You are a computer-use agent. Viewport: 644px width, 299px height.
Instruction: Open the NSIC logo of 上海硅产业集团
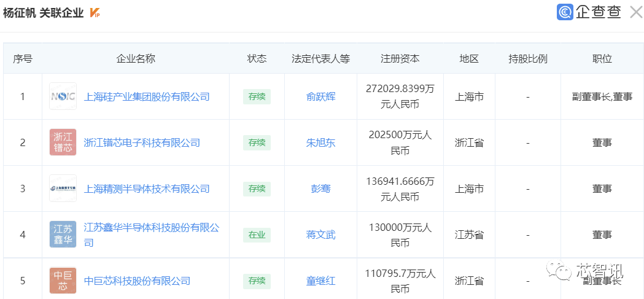pyautogui.click(x=63, y=96)
